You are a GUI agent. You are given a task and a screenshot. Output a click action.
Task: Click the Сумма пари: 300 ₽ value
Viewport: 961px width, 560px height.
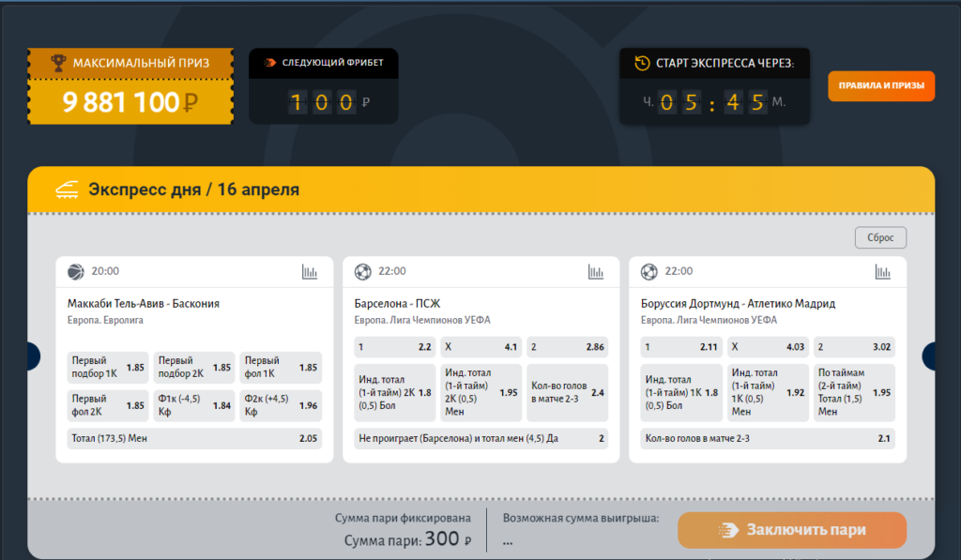[407, 539]
